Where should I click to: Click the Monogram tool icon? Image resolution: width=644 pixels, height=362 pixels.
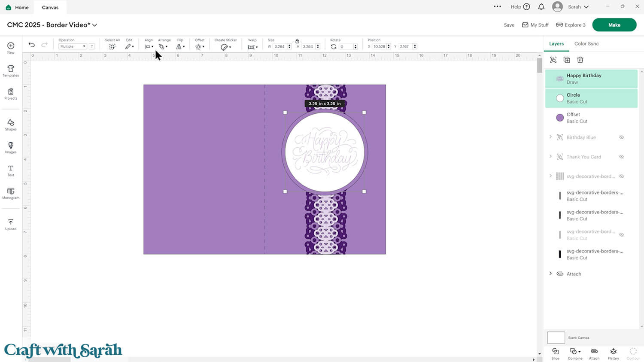(x=11, y=193)
